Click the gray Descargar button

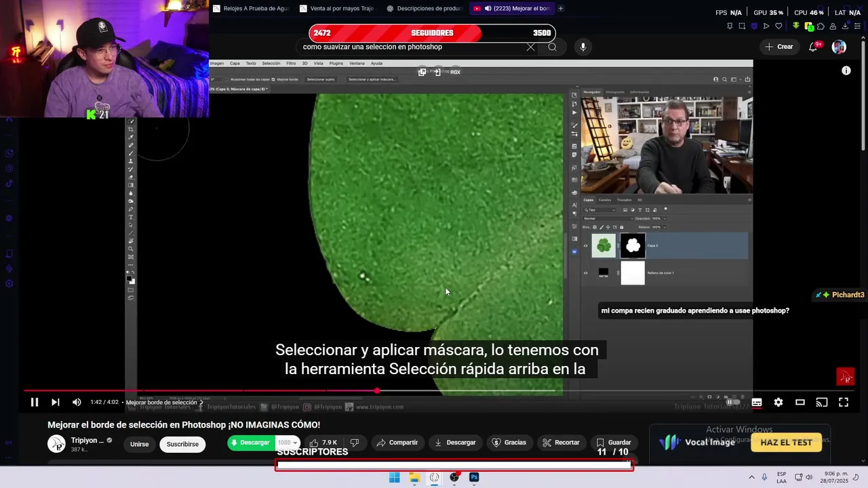point(455,443)
